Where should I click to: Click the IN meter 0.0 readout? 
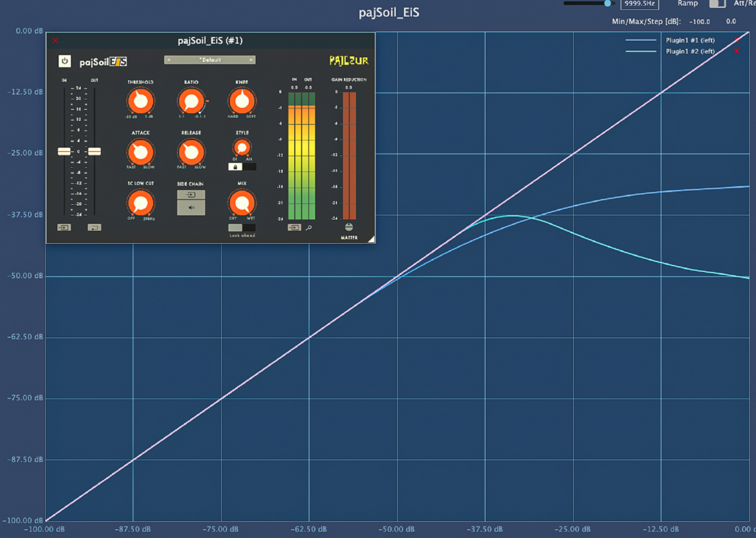tap(294, 88)
